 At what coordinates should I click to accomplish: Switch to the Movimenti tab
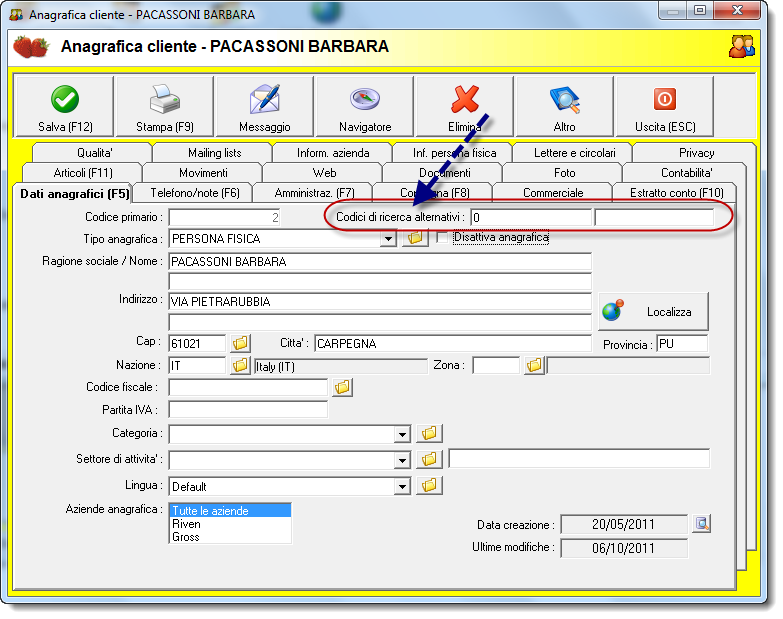tap(203, 173)
